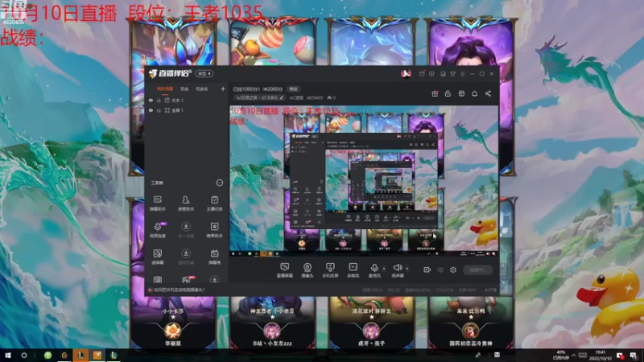Open Cortana search circle on taskbar
The image size is (644, 362).
tap(24, 355)
